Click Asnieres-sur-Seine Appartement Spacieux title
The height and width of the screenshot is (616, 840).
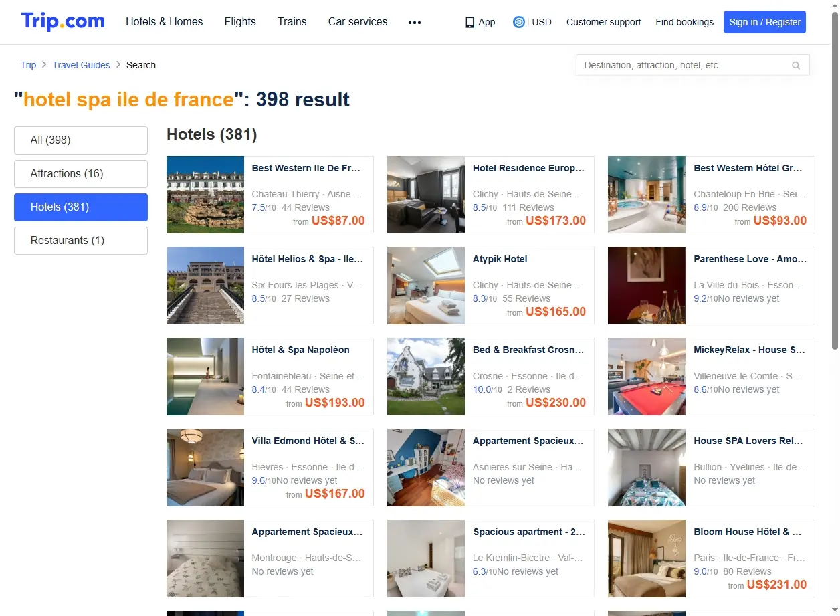coord(528,441)
